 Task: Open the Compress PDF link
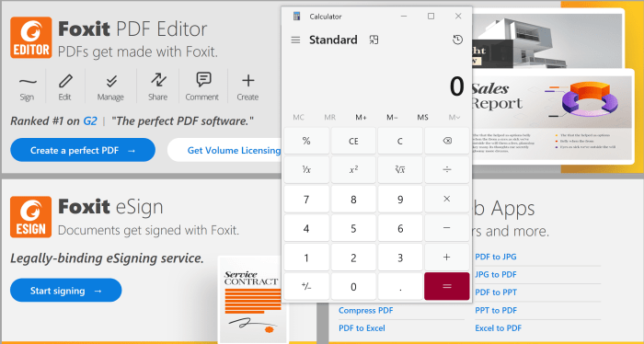[x=365, y=310]
